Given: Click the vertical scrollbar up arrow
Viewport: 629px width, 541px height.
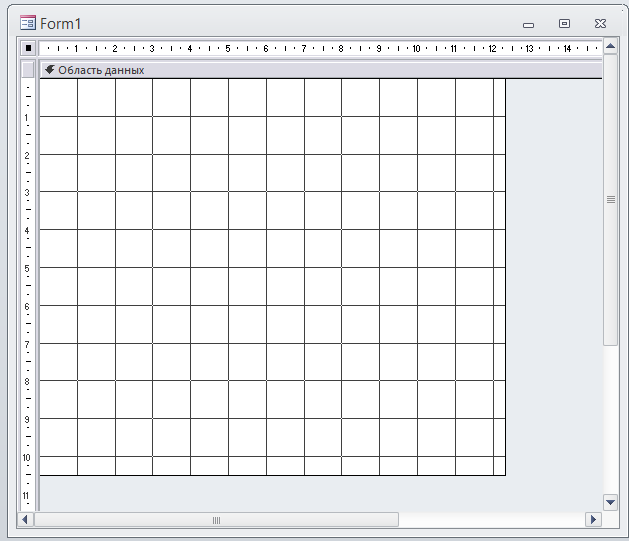Looking at the screenshot, I should pos(611,47).
